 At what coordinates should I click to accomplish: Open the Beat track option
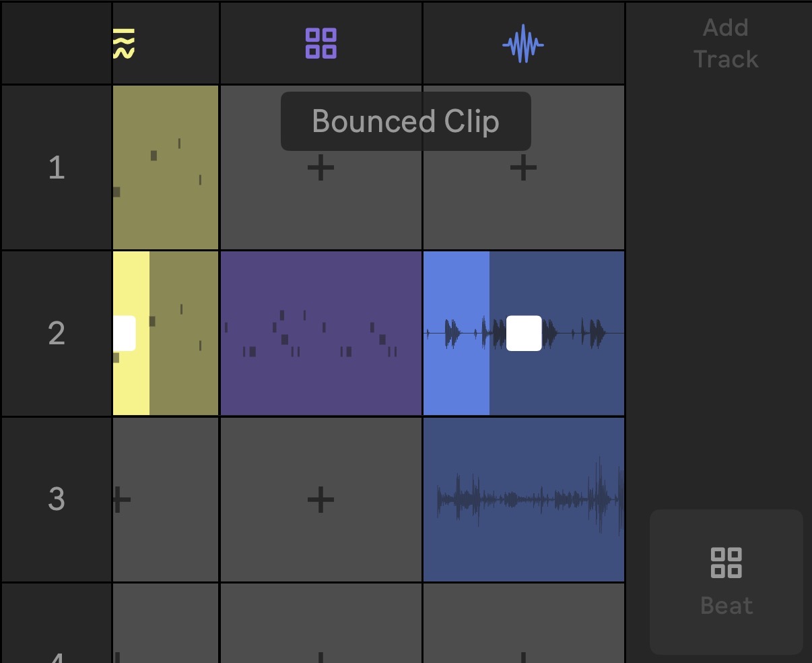point(726,582)
